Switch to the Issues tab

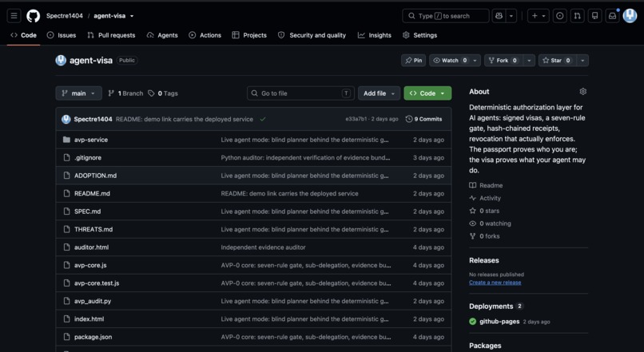tap(62, 35)
